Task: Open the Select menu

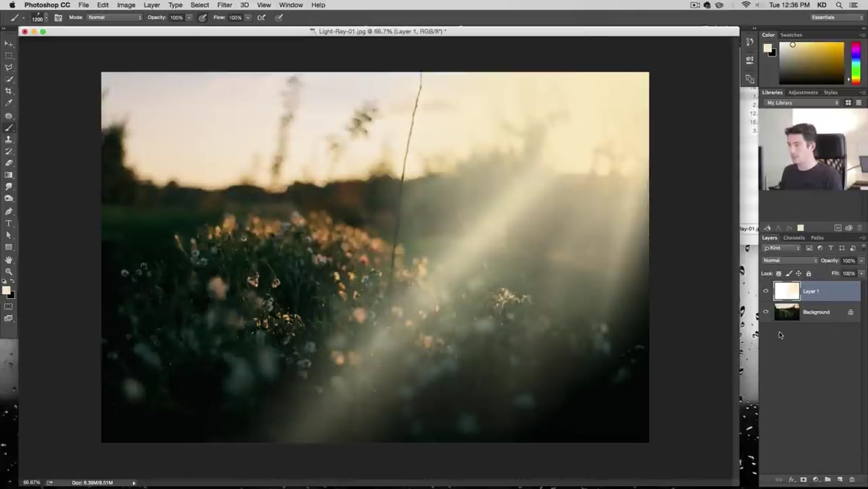Action: [200, 5]
